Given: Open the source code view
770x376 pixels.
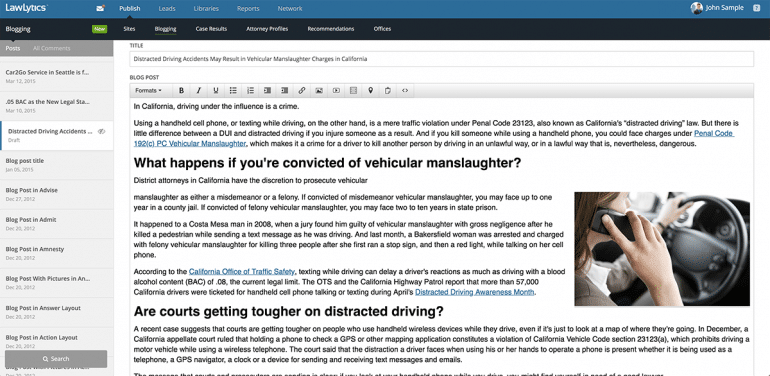Looking at the screenshot, I should click(x=405, y=90).
